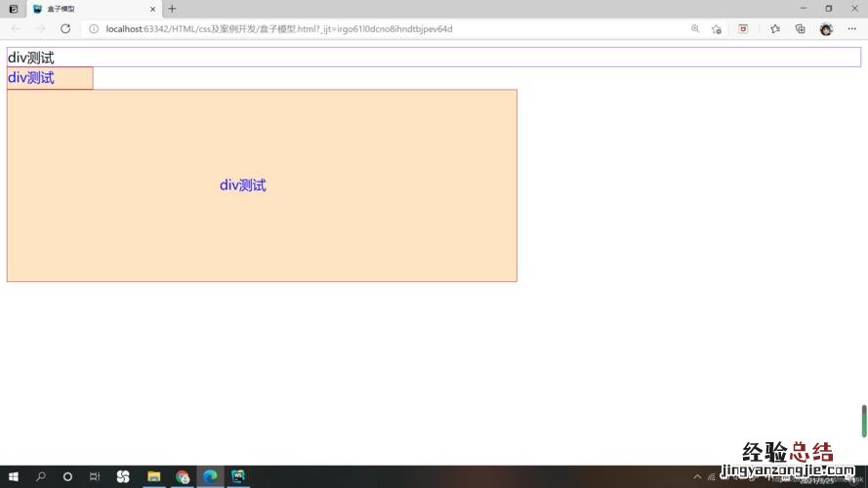Click the centered div测试 in large box
868x488 pixels.
(242, 184)
